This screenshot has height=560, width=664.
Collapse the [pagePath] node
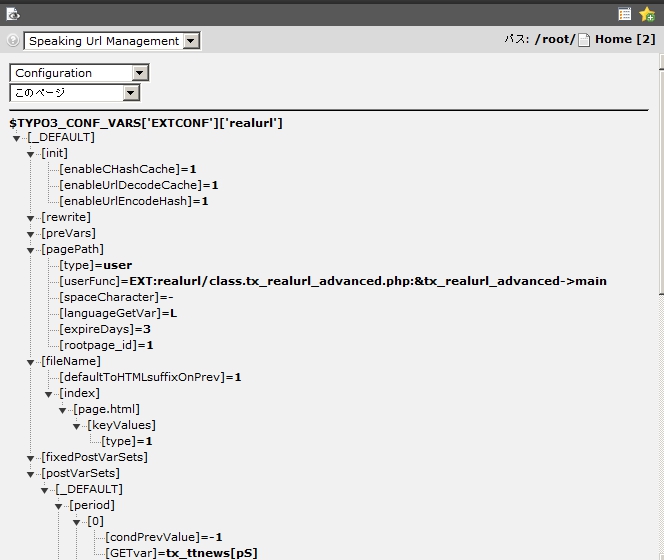pos(30,250)
